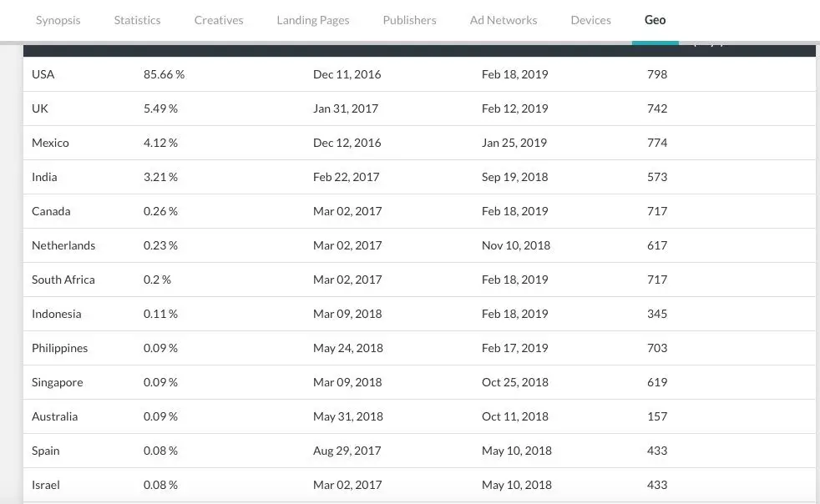Click the Nov 10, 2018 date

516,245
